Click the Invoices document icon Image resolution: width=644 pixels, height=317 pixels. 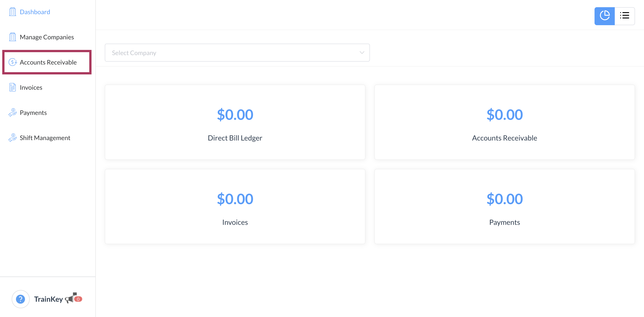[x=13, y=87]
